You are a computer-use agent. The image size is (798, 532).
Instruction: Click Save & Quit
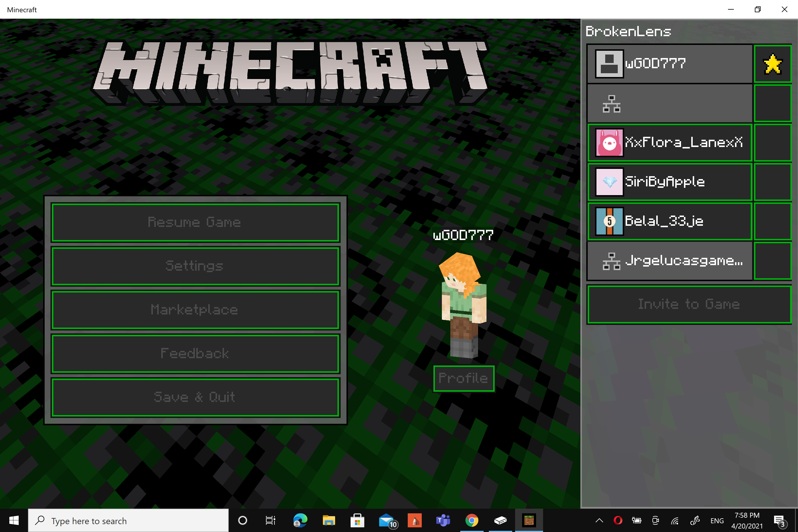point(195,397)
